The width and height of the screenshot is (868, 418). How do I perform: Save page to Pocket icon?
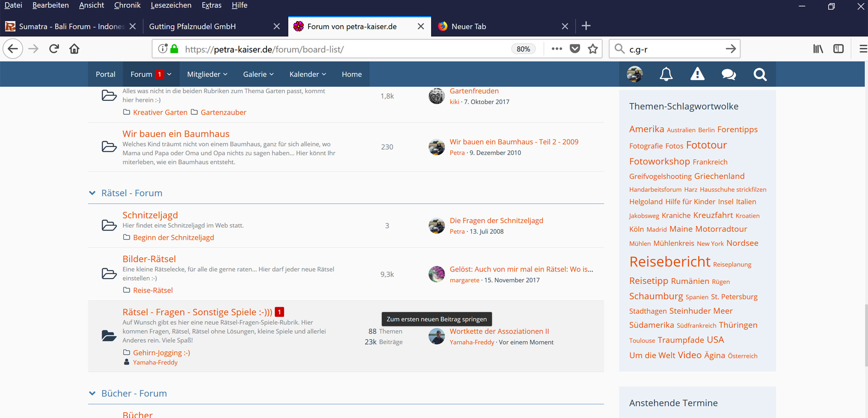tap(575, 49)
